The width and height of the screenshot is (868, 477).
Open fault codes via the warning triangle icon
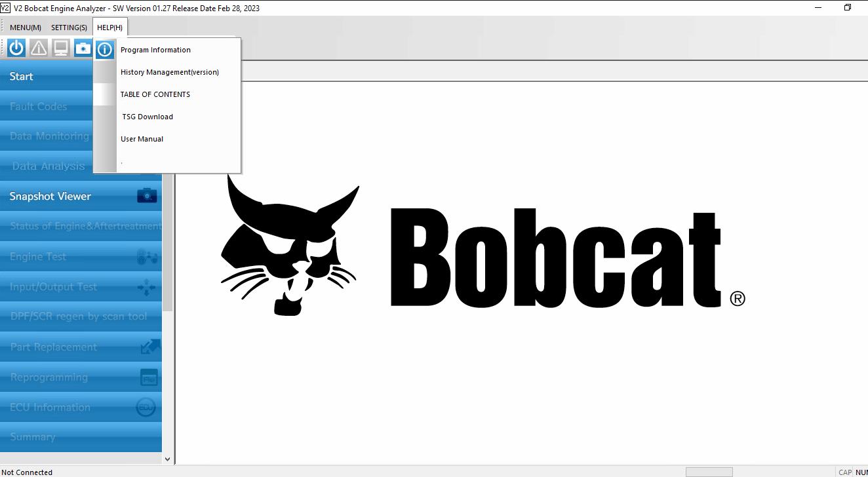coord(38,47)
